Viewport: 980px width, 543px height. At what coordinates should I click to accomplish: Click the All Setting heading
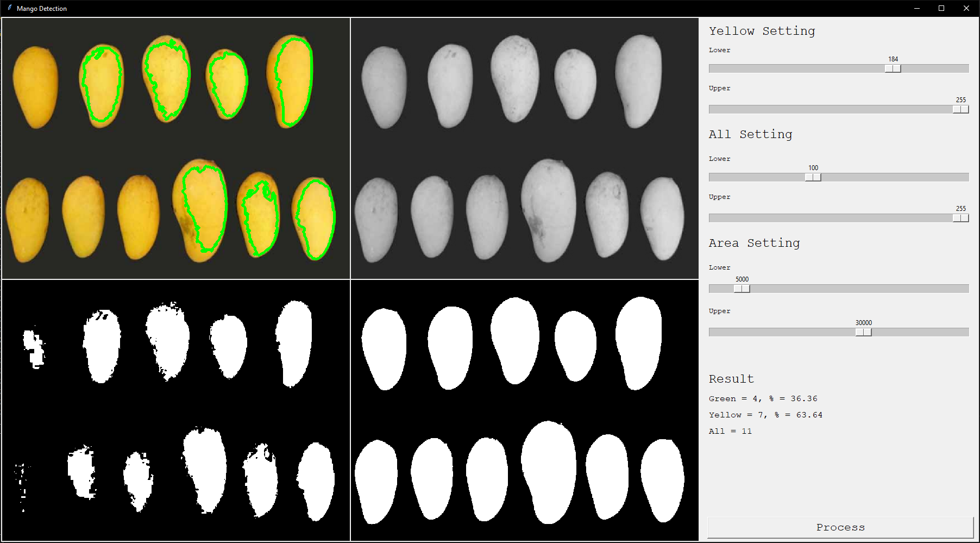coord(750,134)
